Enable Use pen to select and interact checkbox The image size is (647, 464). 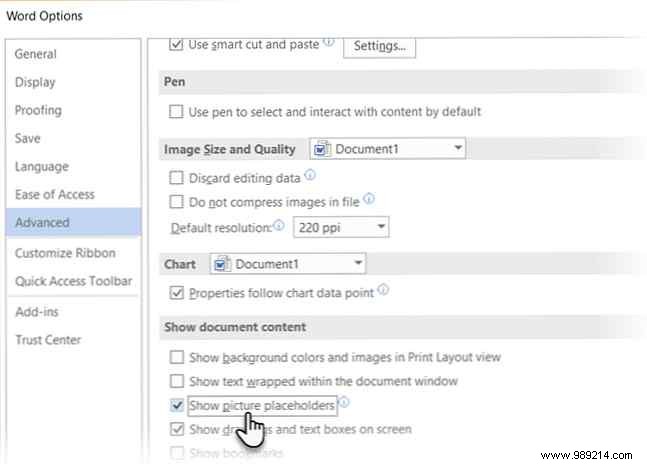tap(176, 111)
